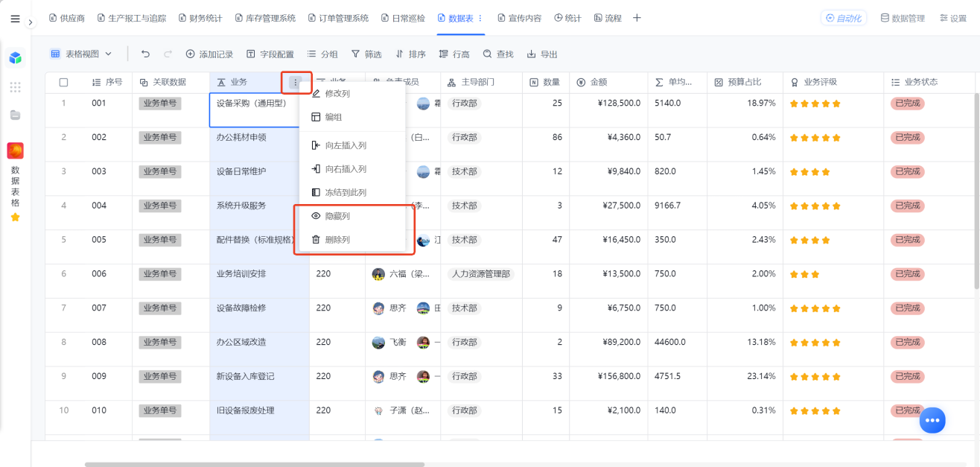Image resolution: width=980 pixels, height=467 pixels.
Task: Click the 数量 column header
Action: pos(546,82)
